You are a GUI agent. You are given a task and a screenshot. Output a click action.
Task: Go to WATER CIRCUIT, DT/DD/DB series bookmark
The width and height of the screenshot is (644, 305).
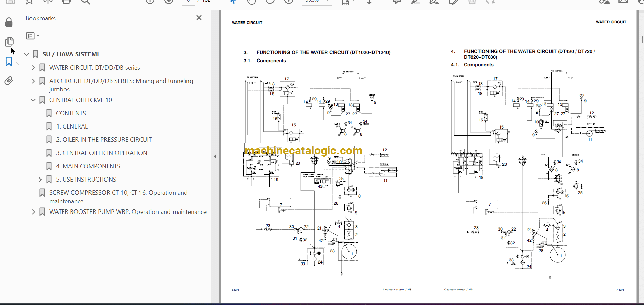[95, 68]
